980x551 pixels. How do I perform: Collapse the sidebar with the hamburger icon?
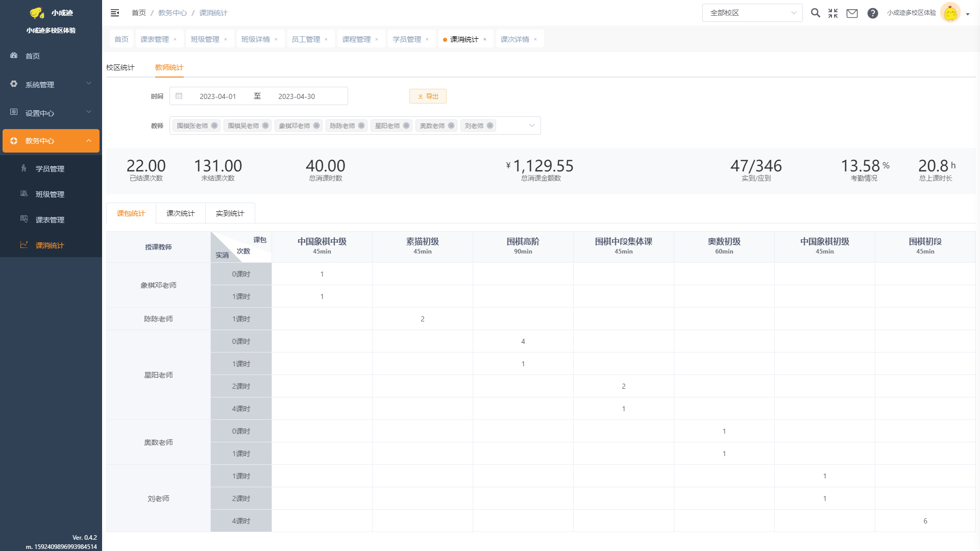coord(115,13)
